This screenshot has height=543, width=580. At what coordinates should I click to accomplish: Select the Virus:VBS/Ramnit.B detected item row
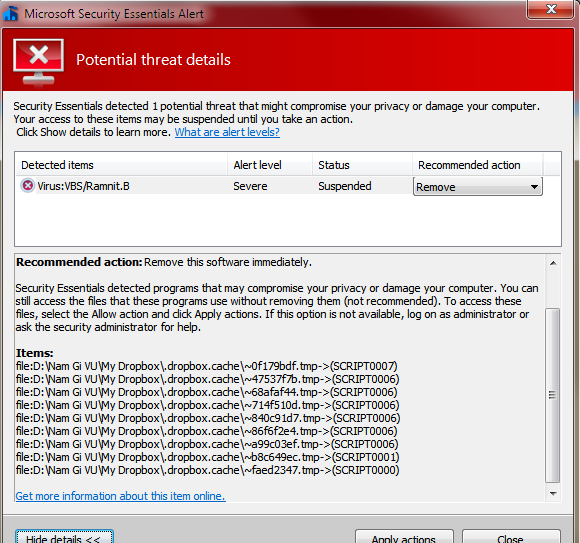280,186
